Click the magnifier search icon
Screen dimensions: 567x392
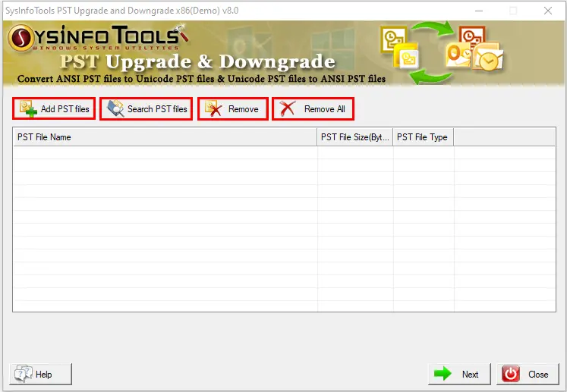tap(115, 108)
